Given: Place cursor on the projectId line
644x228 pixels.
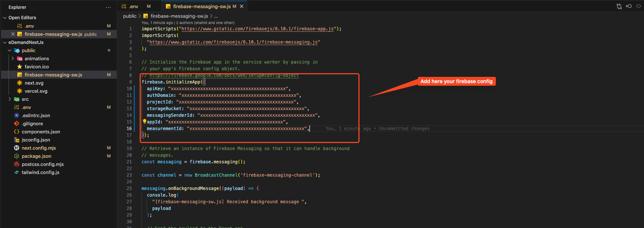Looking at the screenshot, I should (x=222, y=102).
